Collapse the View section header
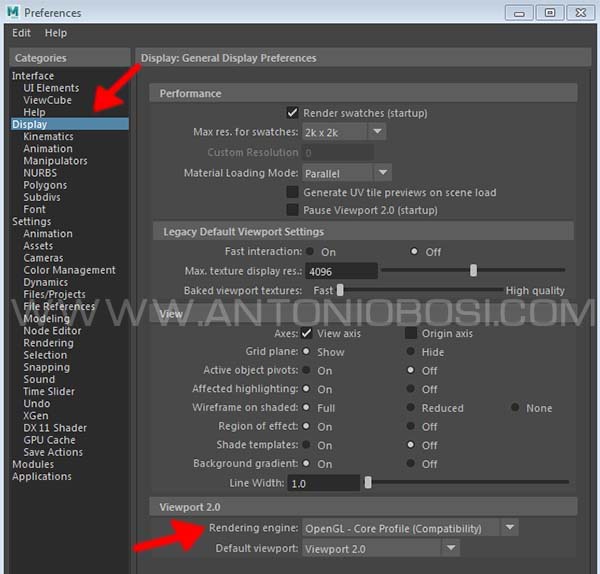This screenshot has height=574, width=600. click(363, 314)
